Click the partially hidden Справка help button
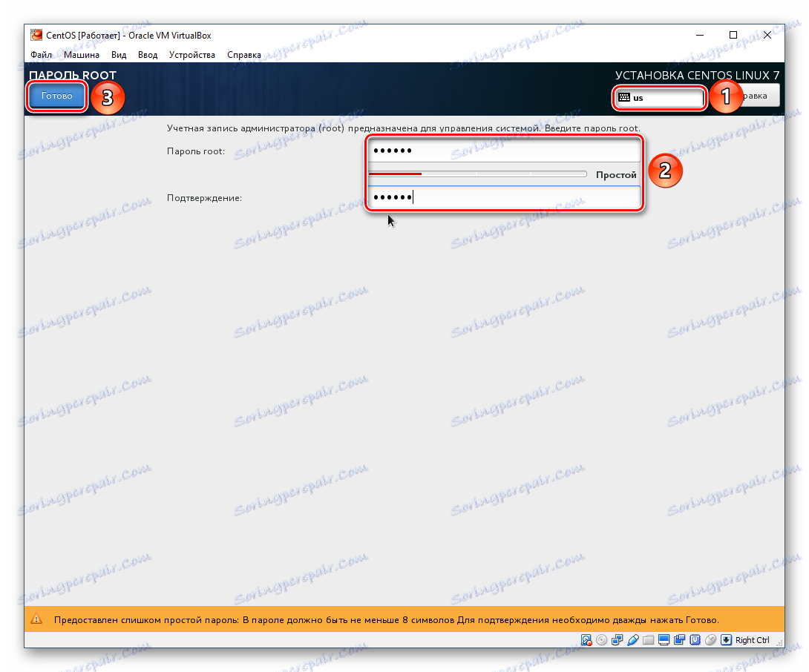Image resolution: width=809 pixels, height=672 pixels. pos(759,96)
